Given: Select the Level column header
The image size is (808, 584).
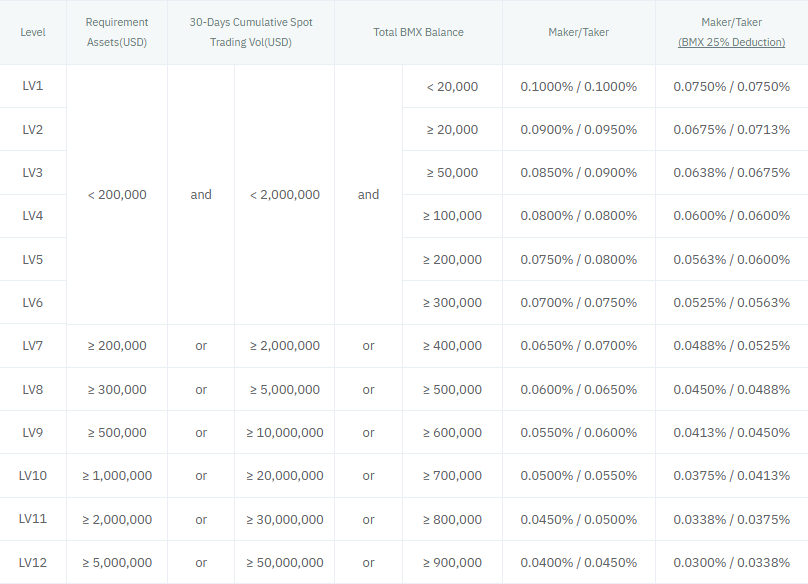Looking at the screenshot, I should (33, 32).
